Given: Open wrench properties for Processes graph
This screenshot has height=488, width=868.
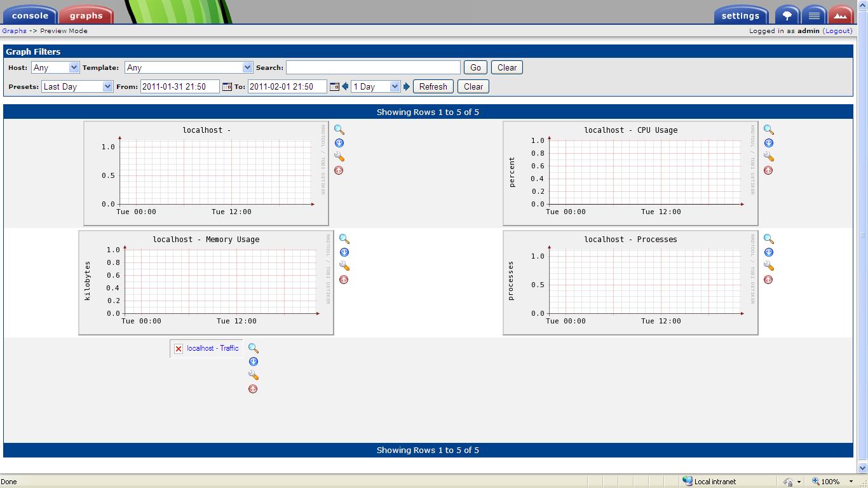Looking at the screenshot, I should (769, 266).
